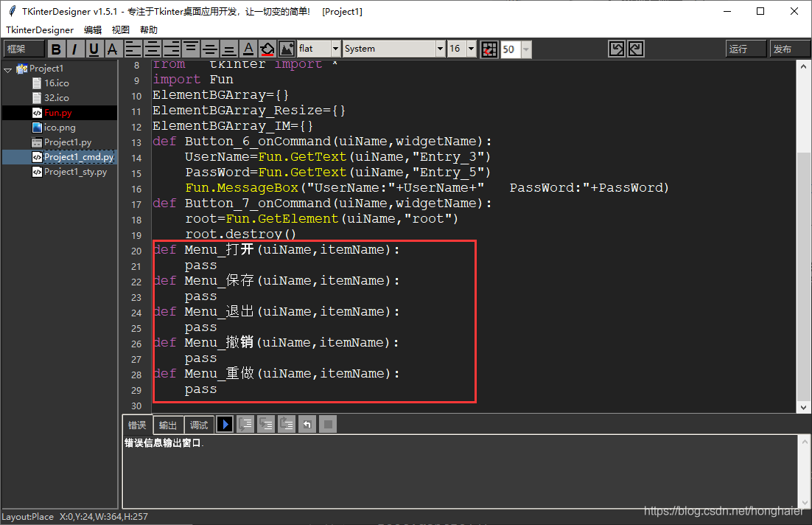Select 16.ico in the project tree
Viewport: 812px width, 525px height.
(x=57, y=83)
